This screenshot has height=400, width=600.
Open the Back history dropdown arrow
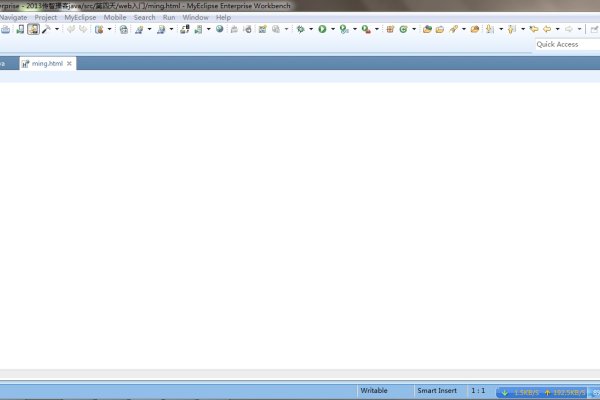tap(556, 30)
